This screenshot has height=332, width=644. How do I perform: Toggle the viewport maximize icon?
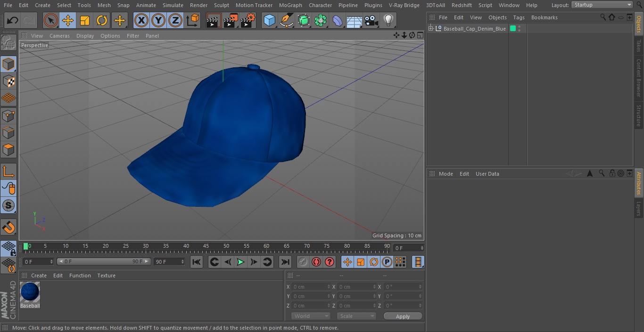[x=420, y=35]
